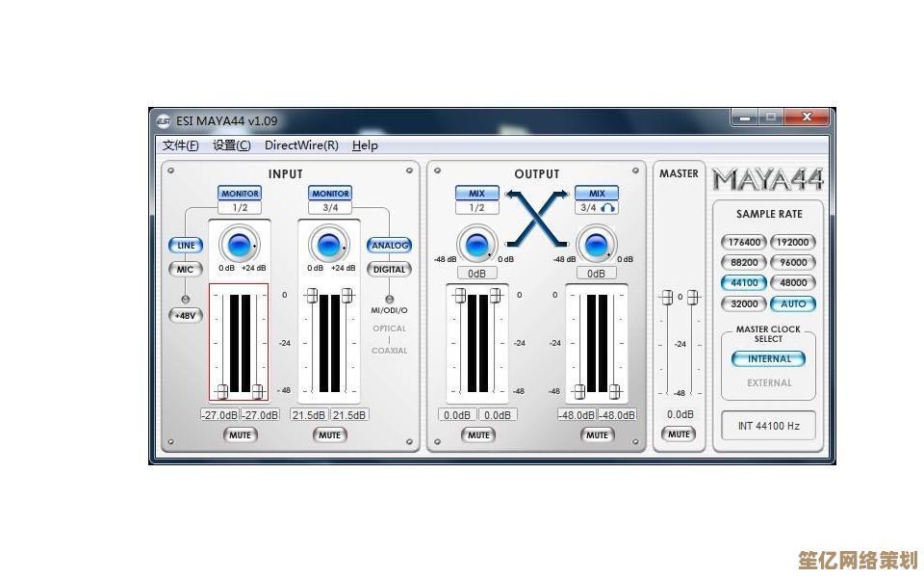
Task: Click MASTER 0.0dB level readout
Action: click(680, 414)
